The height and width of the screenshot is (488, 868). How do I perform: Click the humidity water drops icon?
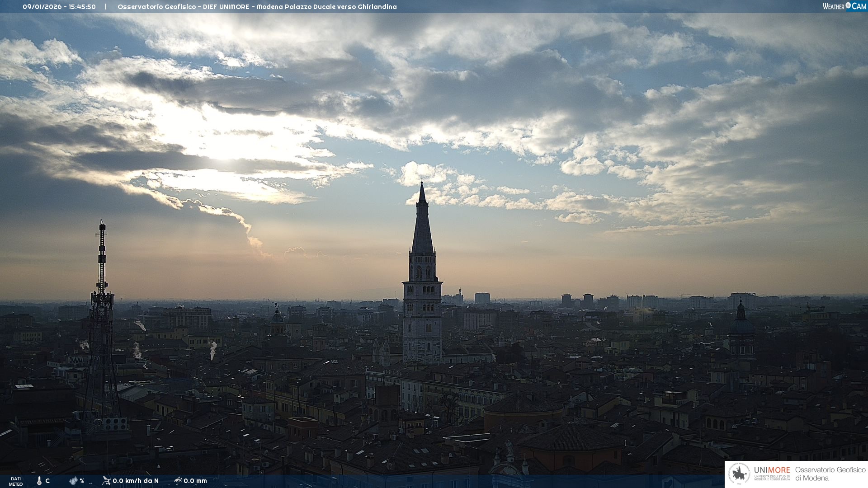(x=73, y=481)
